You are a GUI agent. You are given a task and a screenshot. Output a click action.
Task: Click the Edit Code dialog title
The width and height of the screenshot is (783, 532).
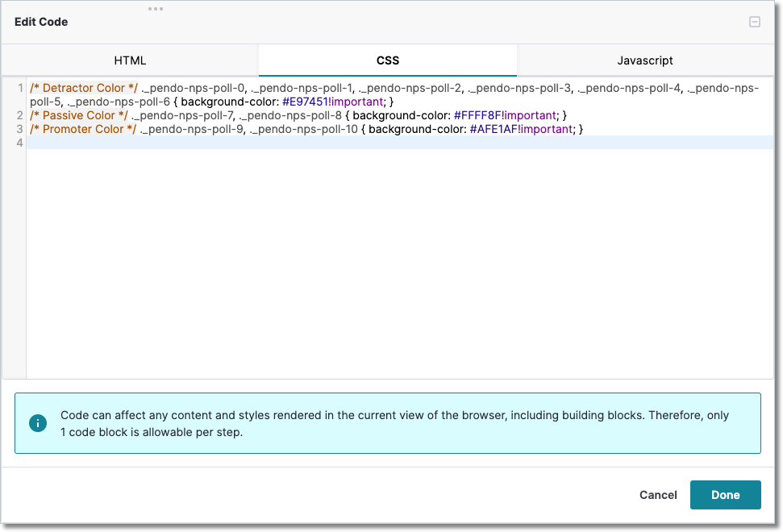pyautogui.click(x=41, y=22)
